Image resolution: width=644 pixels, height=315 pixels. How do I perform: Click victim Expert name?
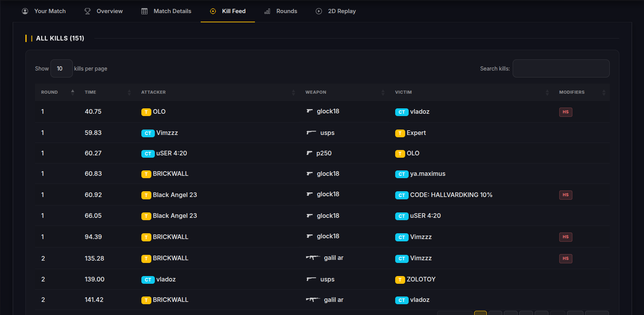click(x=416, y=133)
